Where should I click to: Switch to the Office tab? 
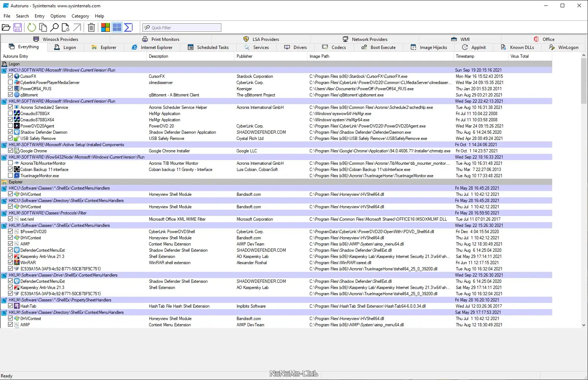click(x=544, y=39)
